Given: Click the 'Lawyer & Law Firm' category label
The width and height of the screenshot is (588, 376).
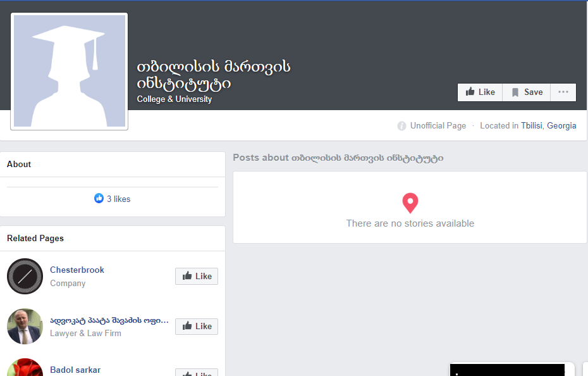Looking at the screenshot, I should (x=85, y=334).
